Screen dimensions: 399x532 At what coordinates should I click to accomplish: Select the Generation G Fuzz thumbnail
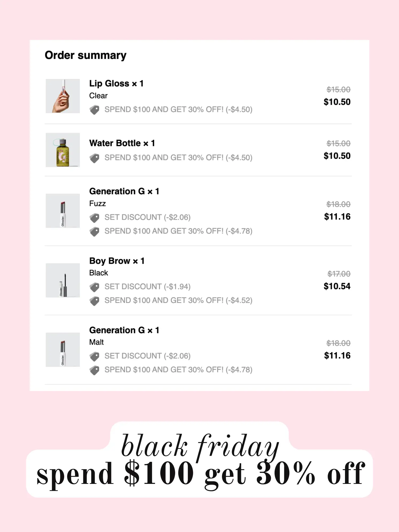[63, 211]
